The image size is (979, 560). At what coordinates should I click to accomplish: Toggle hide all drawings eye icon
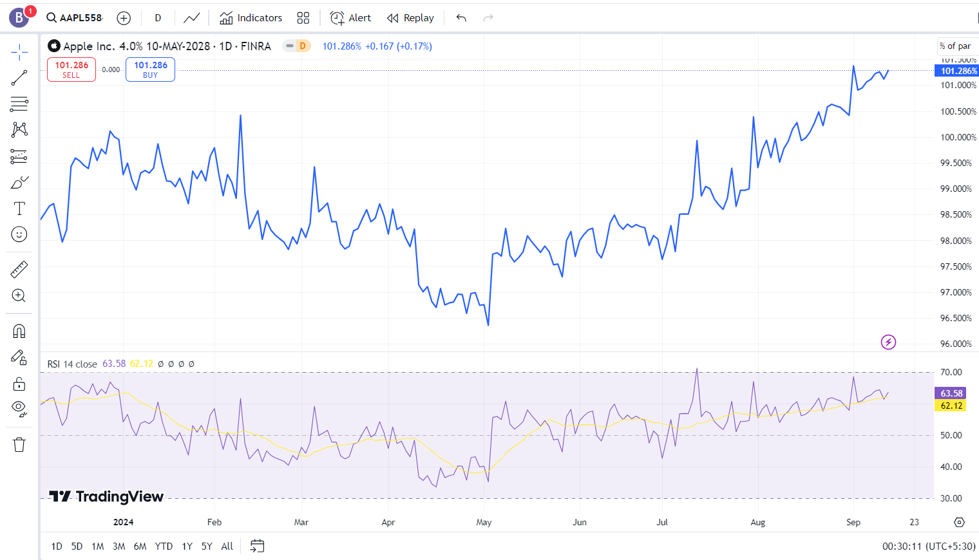click(x=19, y=409)
